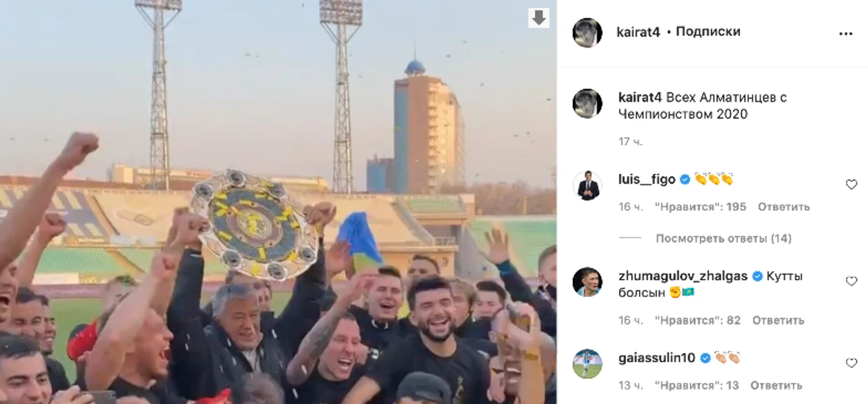Click the celebration video to play or pause
This screenshot has height=404, width=868.
pos(278,202)
